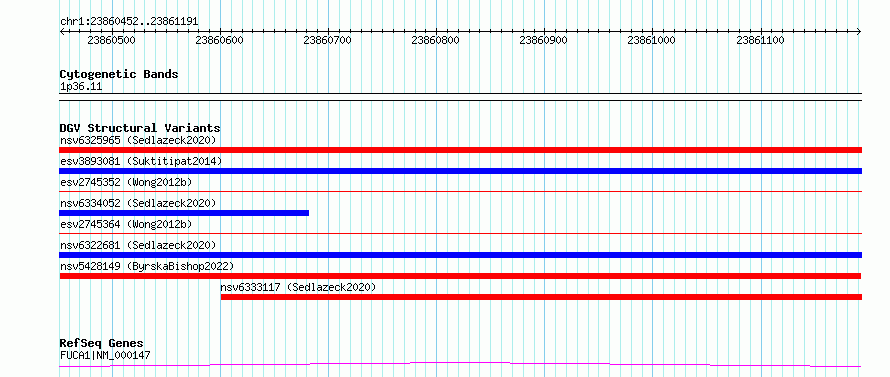The width and height of the screenshot is (890, 377).
Task: Open the nsv6325965 (Sedlazeck2020) variant label
Action: 138,140
